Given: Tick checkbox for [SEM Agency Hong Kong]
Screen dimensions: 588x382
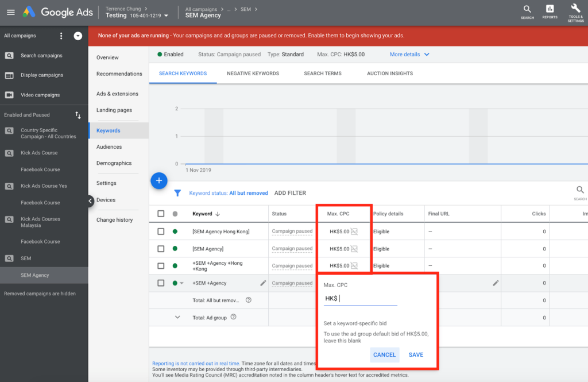Looking at the screenshot, I should click(x=161, y=231).
